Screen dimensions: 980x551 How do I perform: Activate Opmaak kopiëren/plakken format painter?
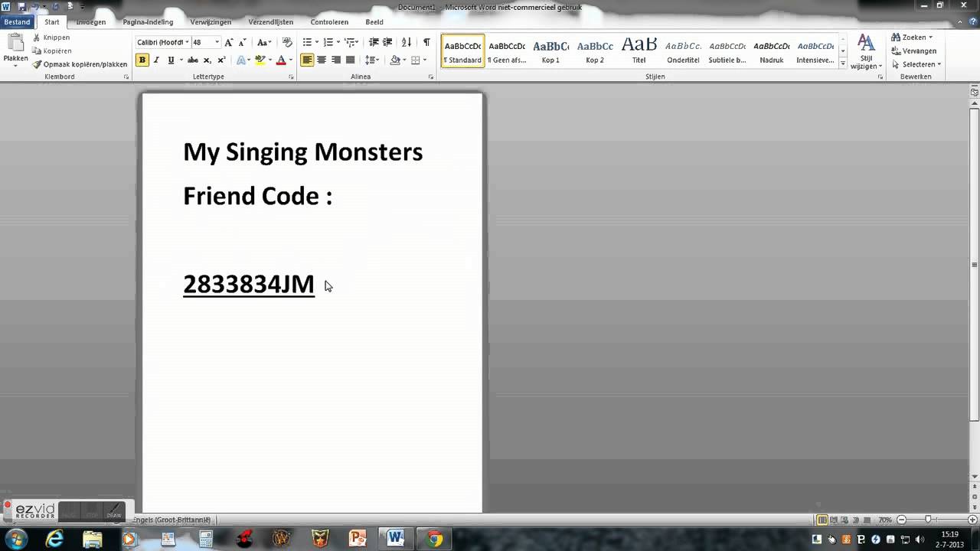pos(80,64)
